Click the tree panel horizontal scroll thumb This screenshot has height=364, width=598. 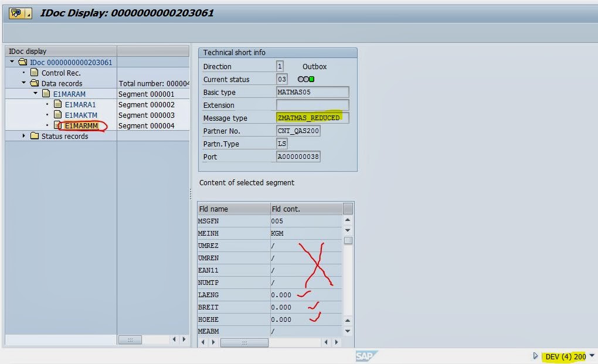click(130, 339)
